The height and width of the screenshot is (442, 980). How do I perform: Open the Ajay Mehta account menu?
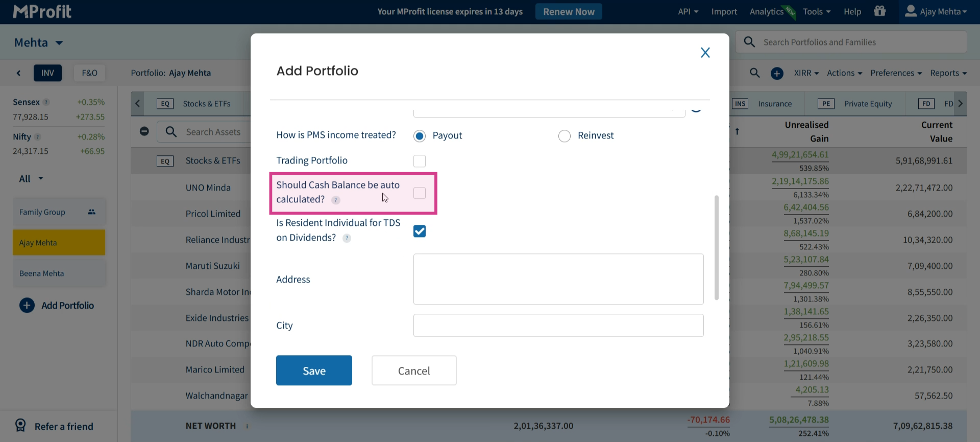(x=936, y=12)
